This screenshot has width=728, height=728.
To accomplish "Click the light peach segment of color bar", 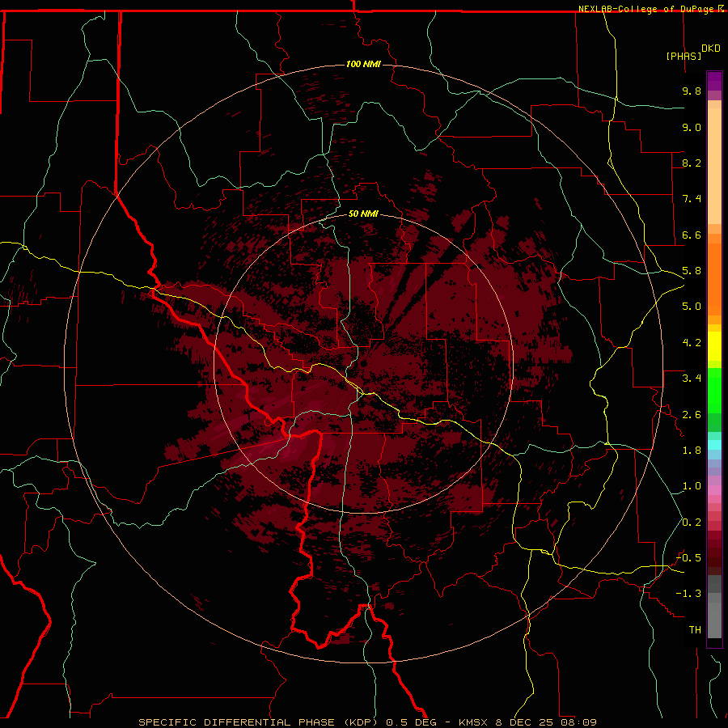I will pos(714,166).
